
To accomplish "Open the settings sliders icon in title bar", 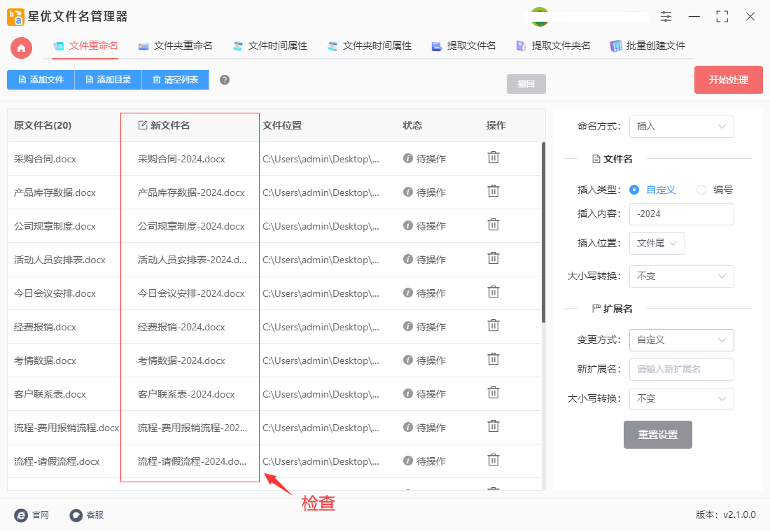I will tap(666, 17).
